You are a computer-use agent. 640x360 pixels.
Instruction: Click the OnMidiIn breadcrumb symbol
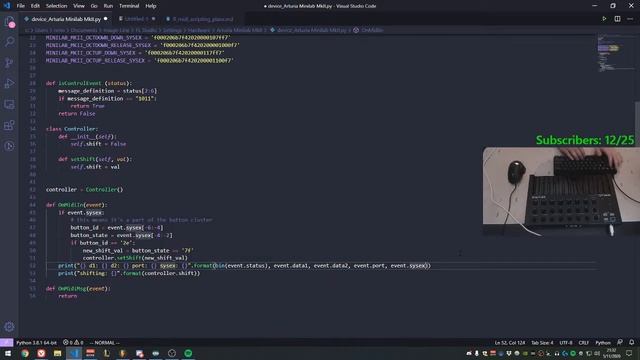[x=368, y=30]
